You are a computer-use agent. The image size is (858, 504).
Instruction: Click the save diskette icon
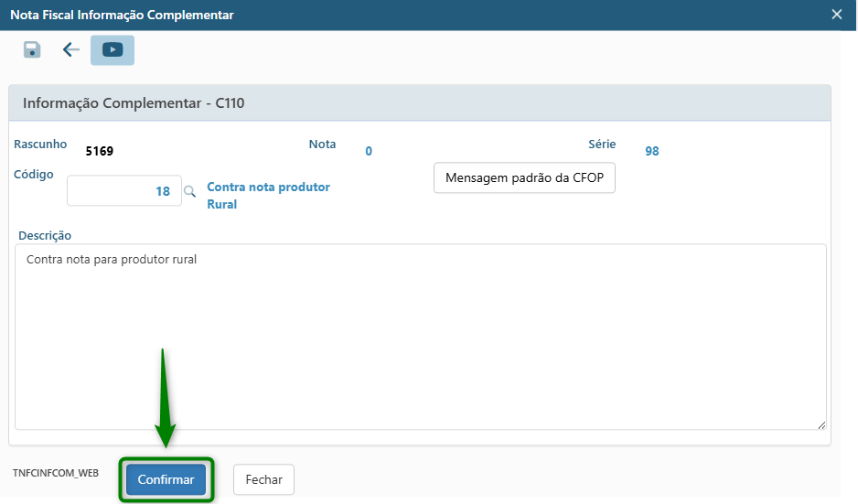tap(32, 50)
